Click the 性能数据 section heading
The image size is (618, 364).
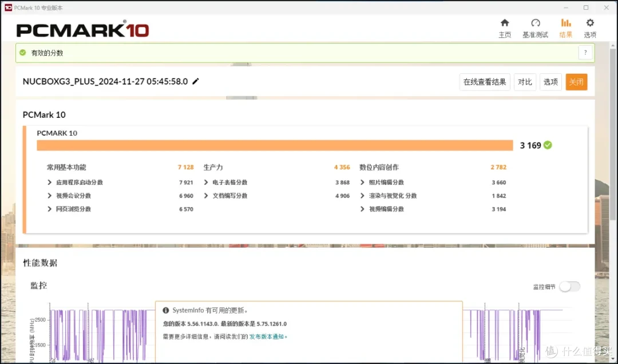point(40,263)
